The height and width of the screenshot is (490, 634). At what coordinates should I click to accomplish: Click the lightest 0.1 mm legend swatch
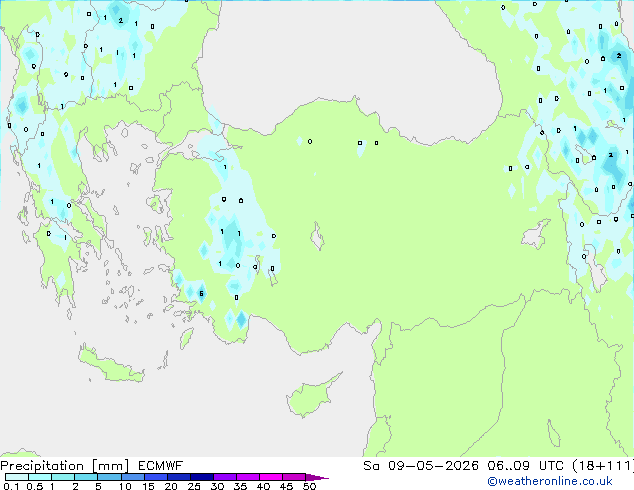pos(17,477)
